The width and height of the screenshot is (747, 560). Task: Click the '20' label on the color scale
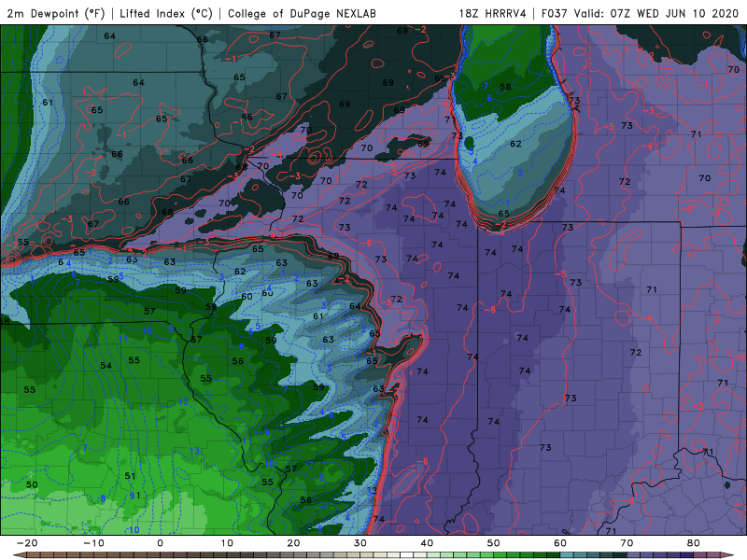(x=293, y=543)
